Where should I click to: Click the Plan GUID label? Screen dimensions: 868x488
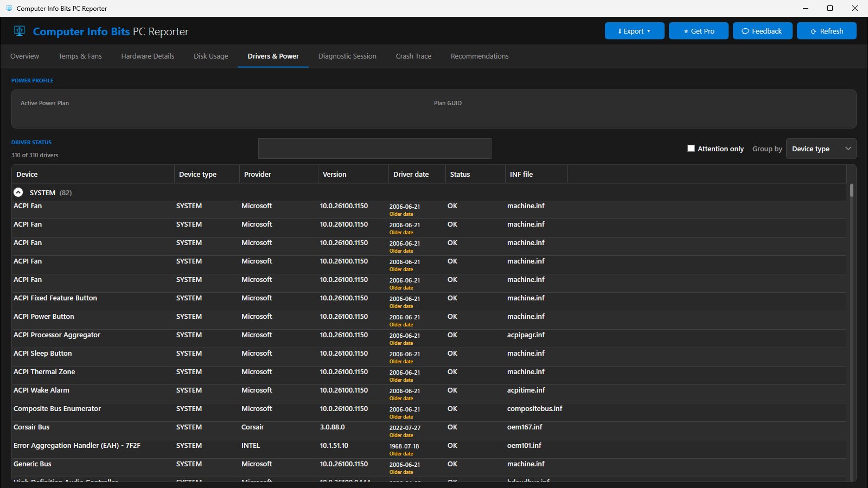pyautogui.click(x=448, y=103)
